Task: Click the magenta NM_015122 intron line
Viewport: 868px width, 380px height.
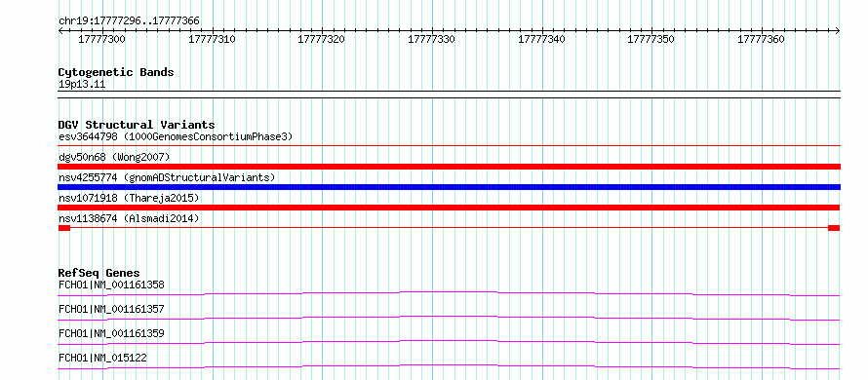Action: 450,366
